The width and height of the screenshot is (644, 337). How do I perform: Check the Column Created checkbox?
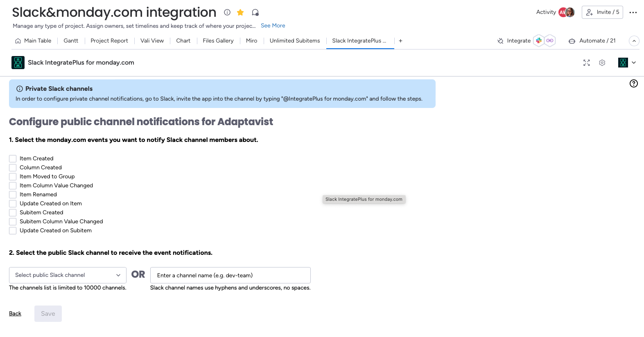(13, 168)
